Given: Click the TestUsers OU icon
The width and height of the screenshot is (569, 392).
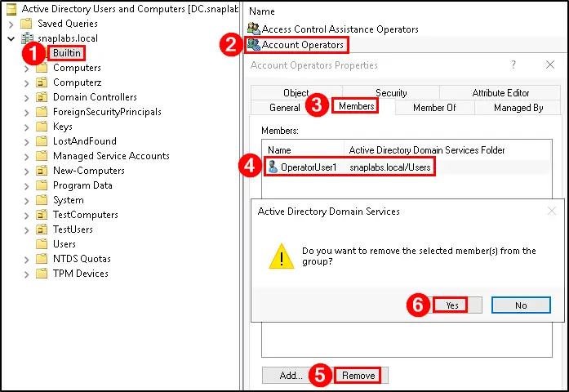Looking at the screenshot, I should (x=42, y=229).
